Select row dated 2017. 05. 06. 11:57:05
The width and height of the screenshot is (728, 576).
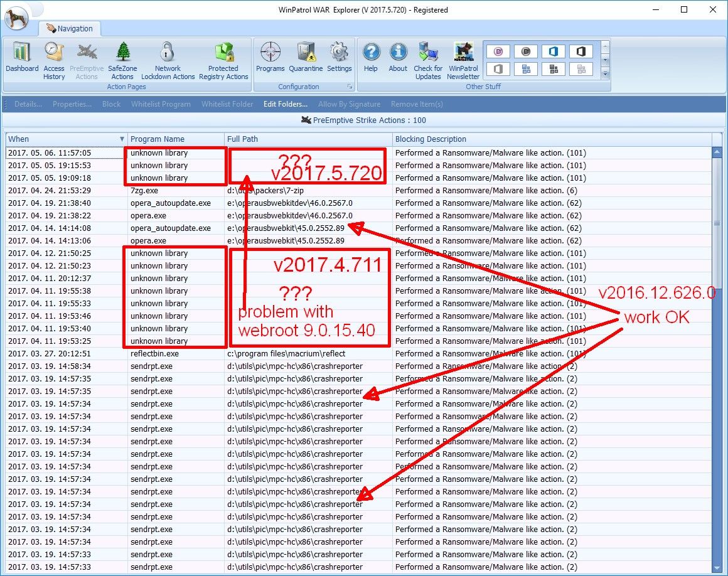pos(358,153)
